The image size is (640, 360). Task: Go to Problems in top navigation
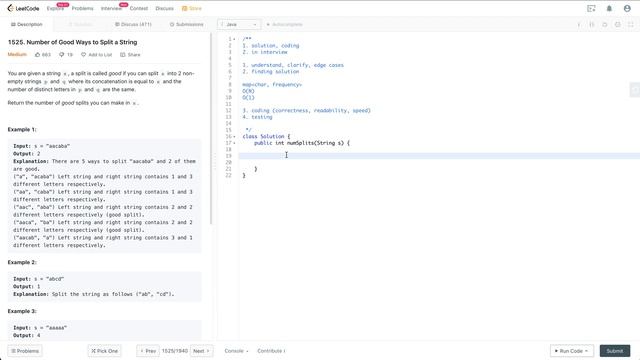[x=82, y=8]
